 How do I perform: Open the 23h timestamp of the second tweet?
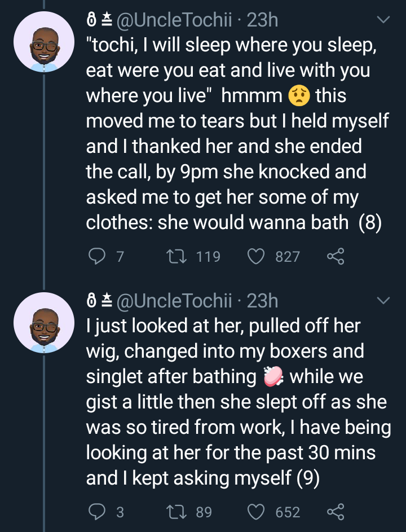point(262,301)
